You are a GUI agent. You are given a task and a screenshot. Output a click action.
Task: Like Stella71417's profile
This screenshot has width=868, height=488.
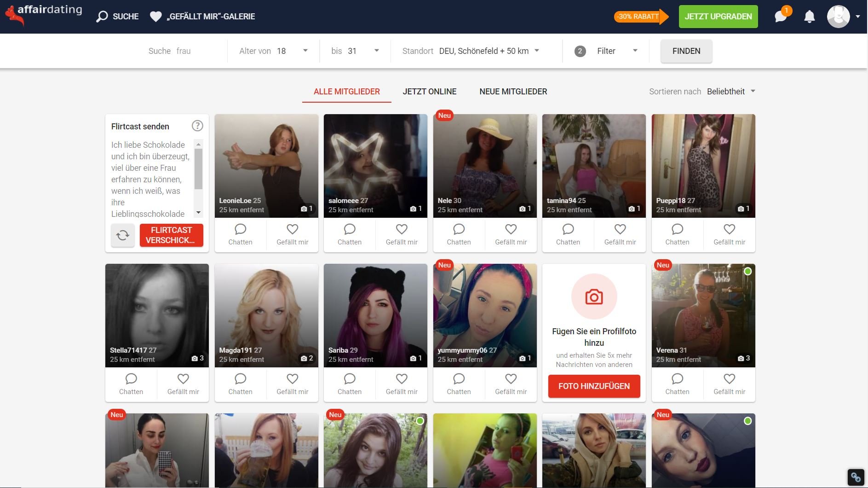183,384
